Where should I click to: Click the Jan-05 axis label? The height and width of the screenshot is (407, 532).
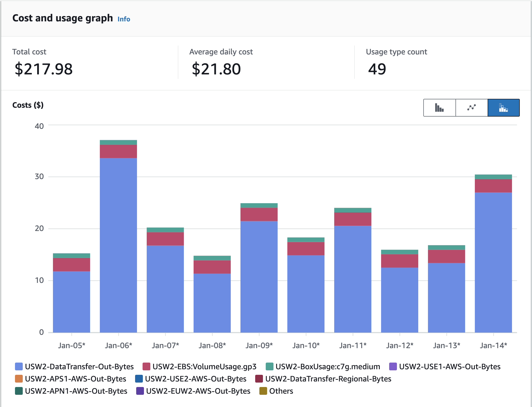point(71,345)
